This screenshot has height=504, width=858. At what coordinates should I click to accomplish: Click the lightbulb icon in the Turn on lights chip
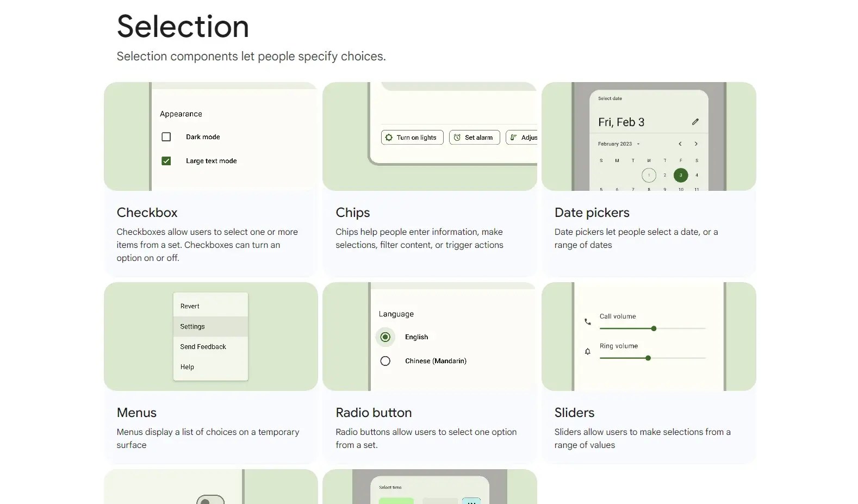point(389,138)
